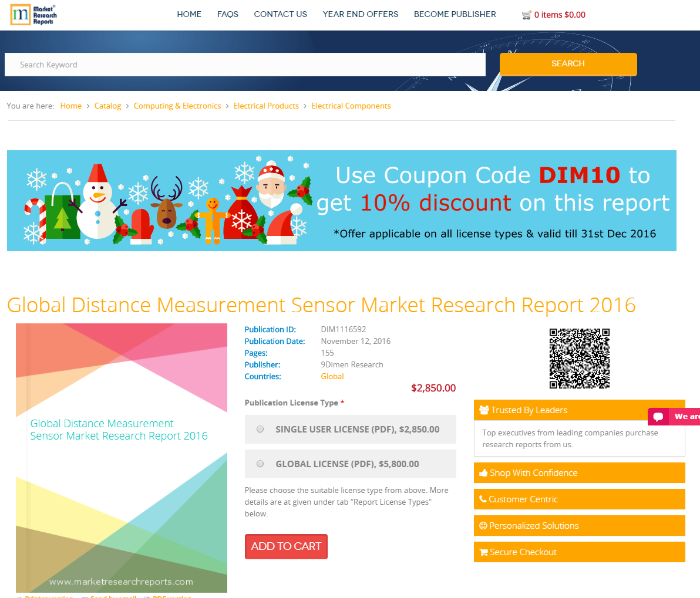
Task: Go to Home in the breadcrumb
Action: (71, 106)
